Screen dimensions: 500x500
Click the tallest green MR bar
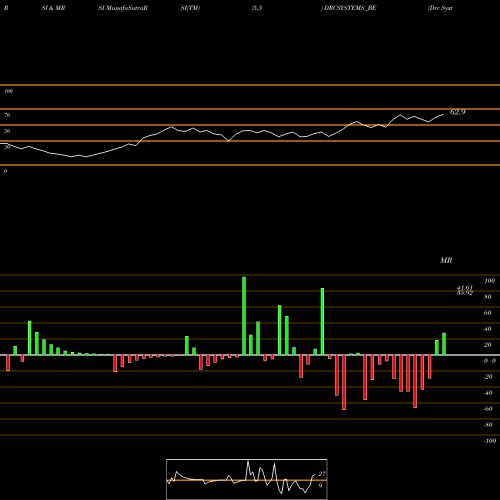coord(244,316)
